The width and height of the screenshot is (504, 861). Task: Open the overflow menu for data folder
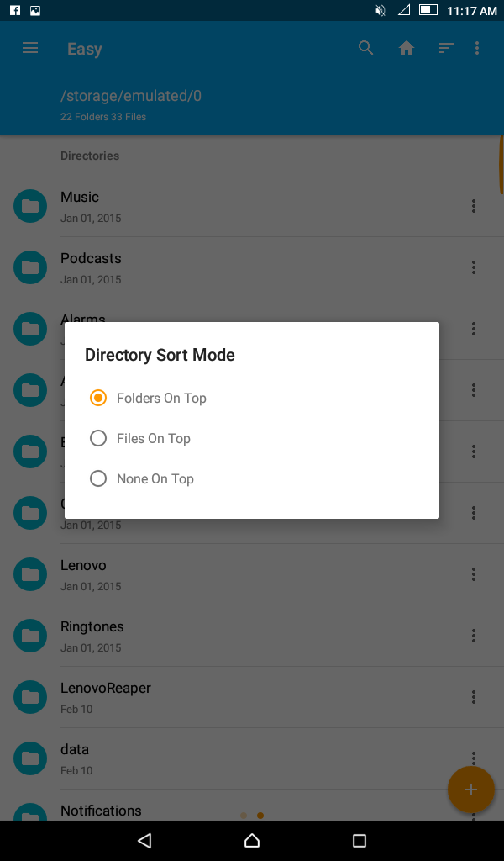point(473,758)
